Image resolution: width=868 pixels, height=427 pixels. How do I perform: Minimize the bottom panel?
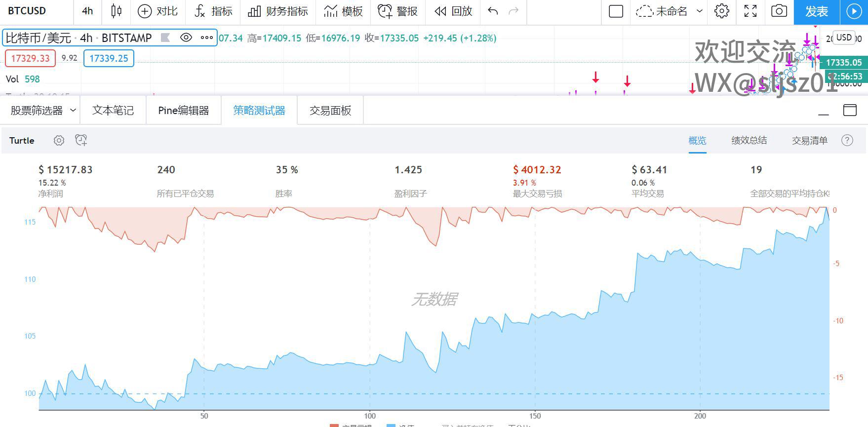(x=823, y=111)
